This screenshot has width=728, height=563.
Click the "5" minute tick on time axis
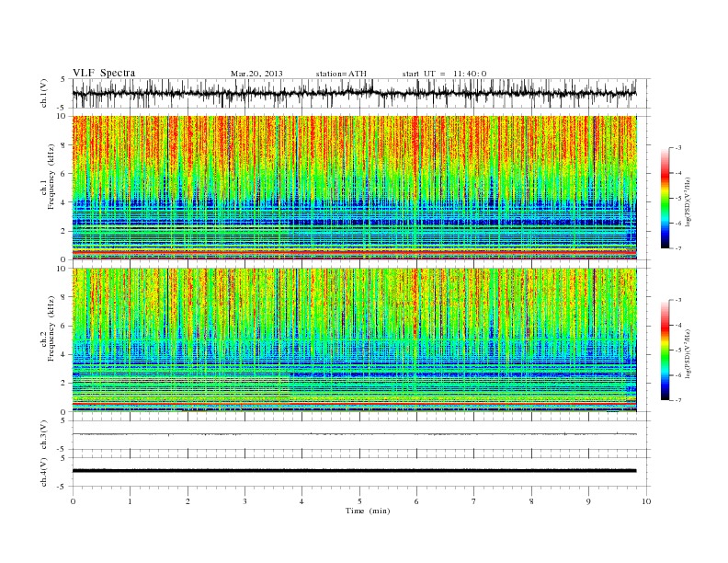point(359,501)
